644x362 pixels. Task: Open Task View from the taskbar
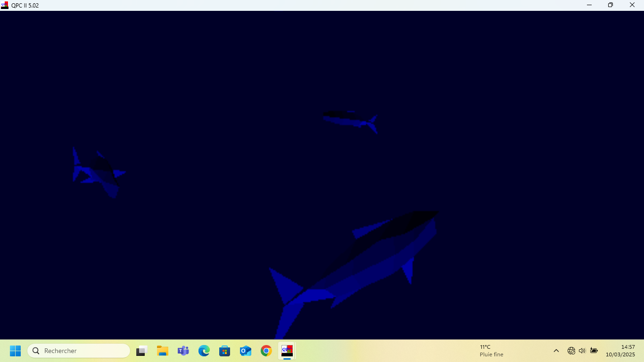click(x=142, y=351)
